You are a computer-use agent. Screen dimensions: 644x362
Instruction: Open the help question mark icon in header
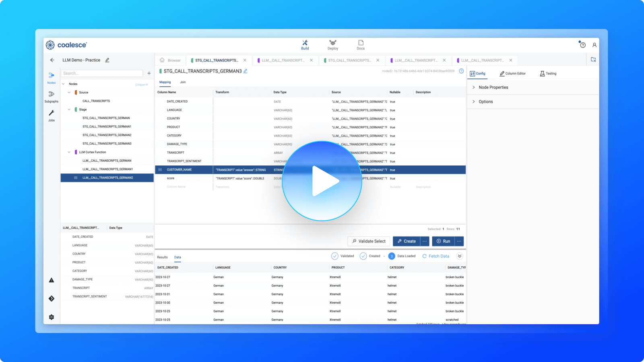(582, 45)
